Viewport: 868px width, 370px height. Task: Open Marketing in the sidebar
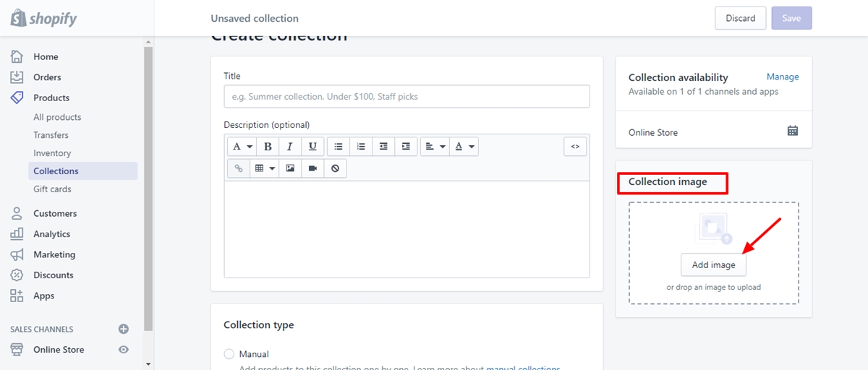click(54, 254)
